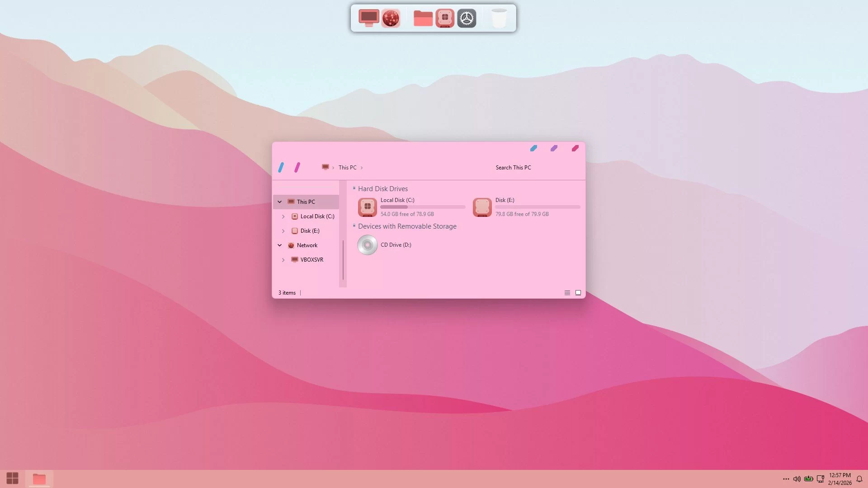Image resolution: width=868 pixels, height=488 pixels.
Task: Expand VBOXSVR in navigation pane
Action: 283,260
